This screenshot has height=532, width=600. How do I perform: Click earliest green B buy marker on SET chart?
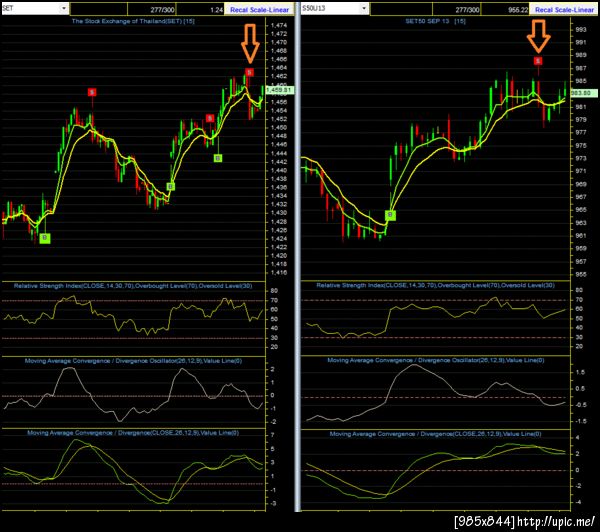click(x=45, y=238)
